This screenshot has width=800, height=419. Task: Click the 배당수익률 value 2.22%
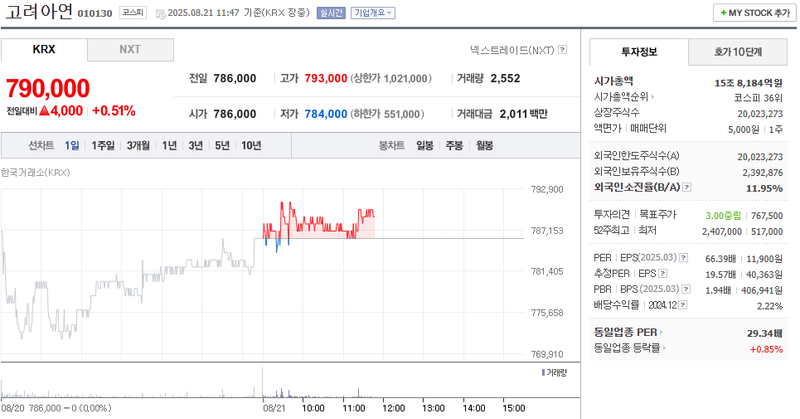(770, 306)
